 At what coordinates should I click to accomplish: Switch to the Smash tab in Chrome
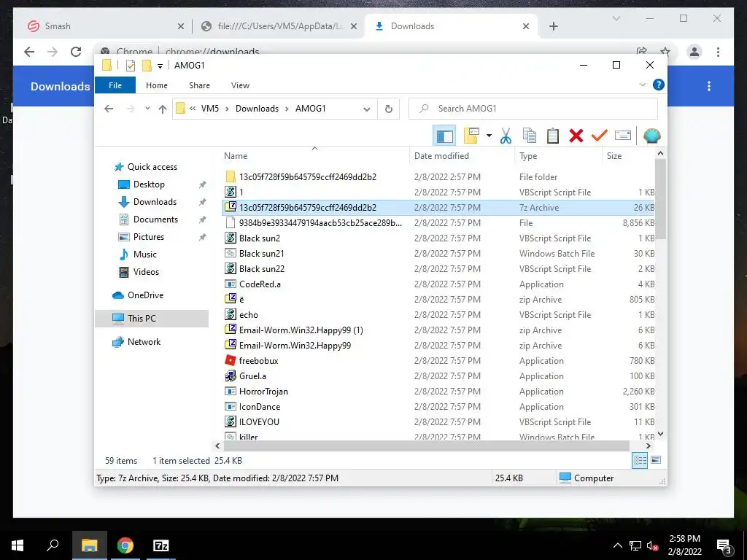coord(106,26)
